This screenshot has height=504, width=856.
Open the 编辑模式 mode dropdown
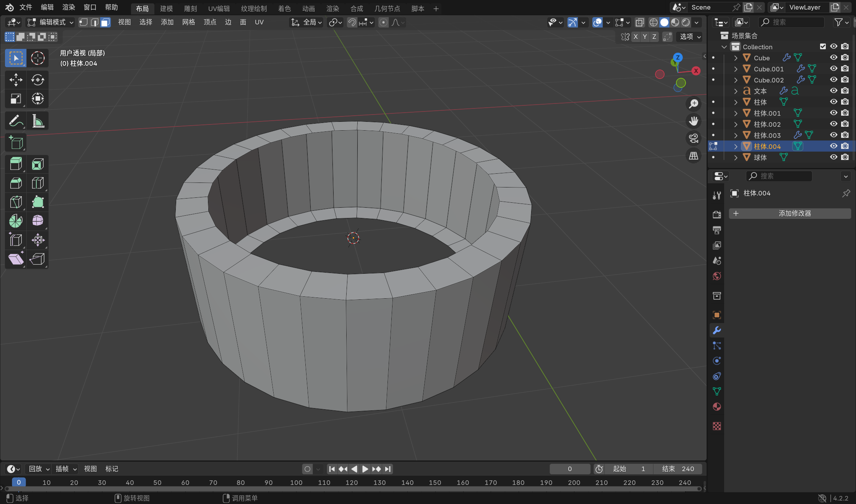[51, 23]
